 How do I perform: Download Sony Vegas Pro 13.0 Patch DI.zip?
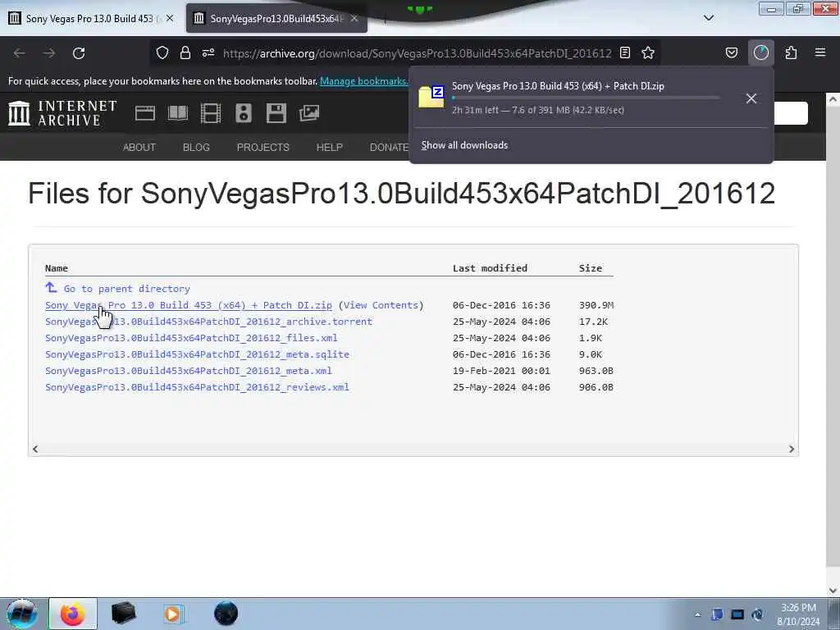point(189,305)
